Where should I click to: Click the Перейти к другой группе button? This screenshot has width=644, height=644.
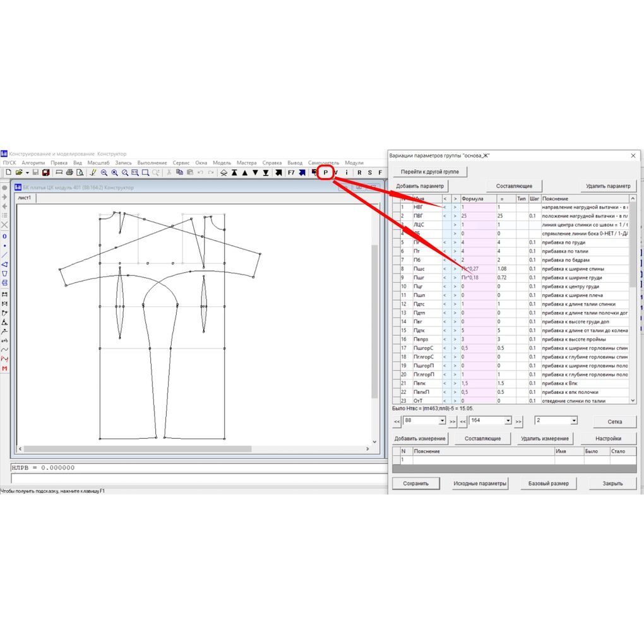[429, 172]
